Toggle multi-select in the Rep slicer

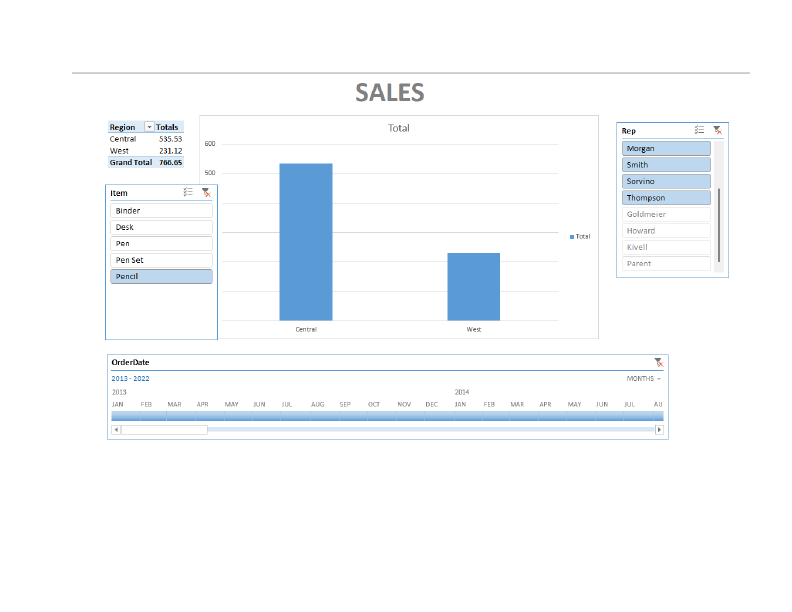click(x=700, y=130)
